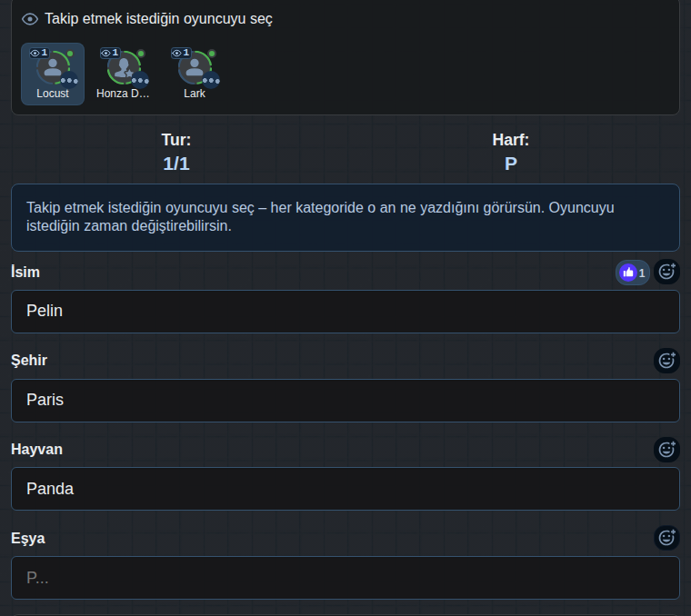The width and height of the screenshot is (691, 616).
Task: Click the eye icon beside spectate heading
Action: point(30,19)
